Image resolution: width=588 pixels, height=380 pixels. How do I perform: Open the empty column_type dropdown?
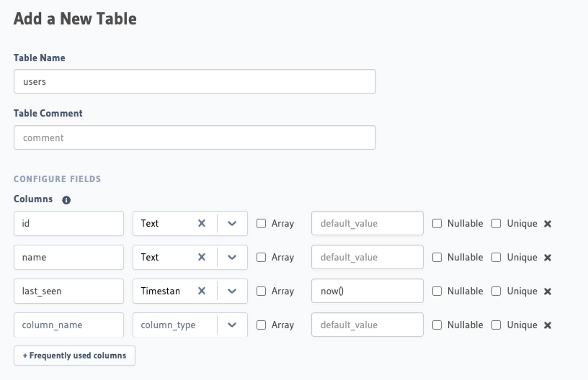click(232, 325)
